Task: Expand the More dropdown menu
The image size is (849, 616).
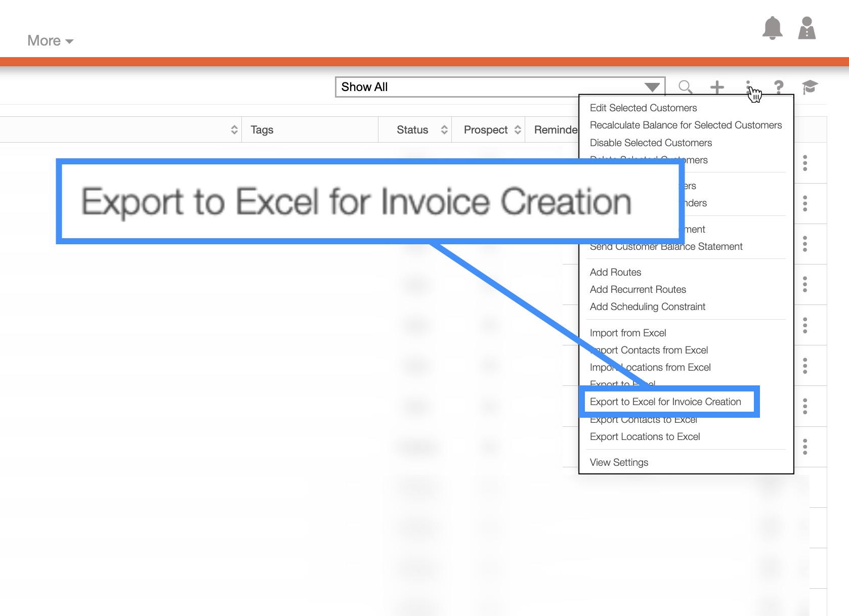Action: click(x=50, y=41)
